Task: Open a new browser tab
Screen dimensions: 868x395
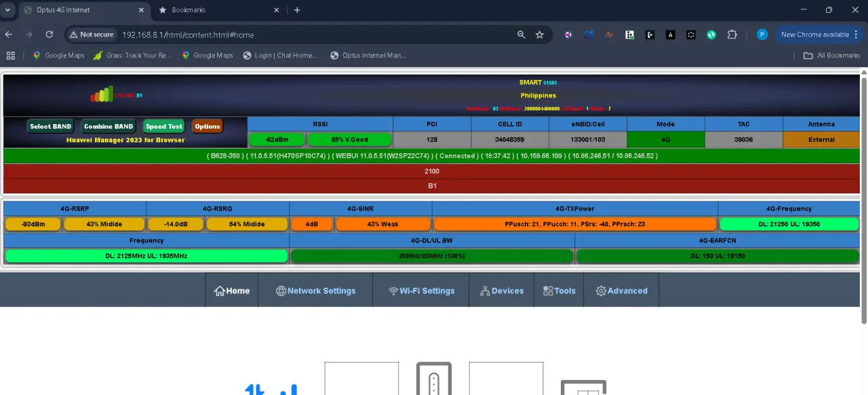Action: pos(297,10)
